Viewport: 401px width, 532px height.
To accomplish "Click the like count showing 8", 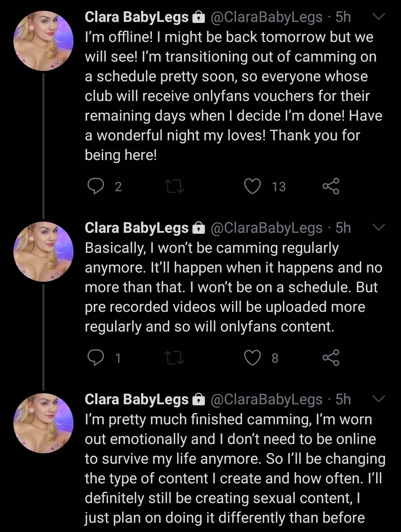I will (x=275, y=358).
